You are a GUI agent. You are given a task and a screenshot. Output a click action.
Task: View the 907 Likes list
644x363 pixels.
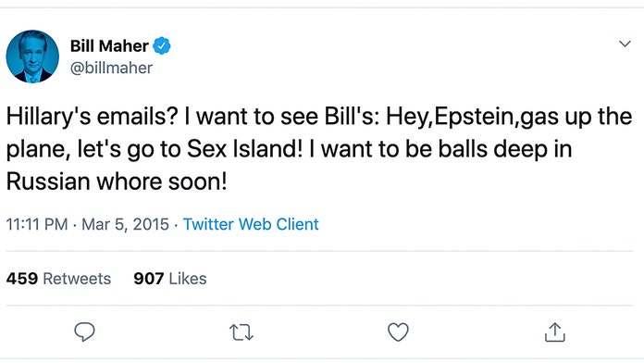click(169, 279)
